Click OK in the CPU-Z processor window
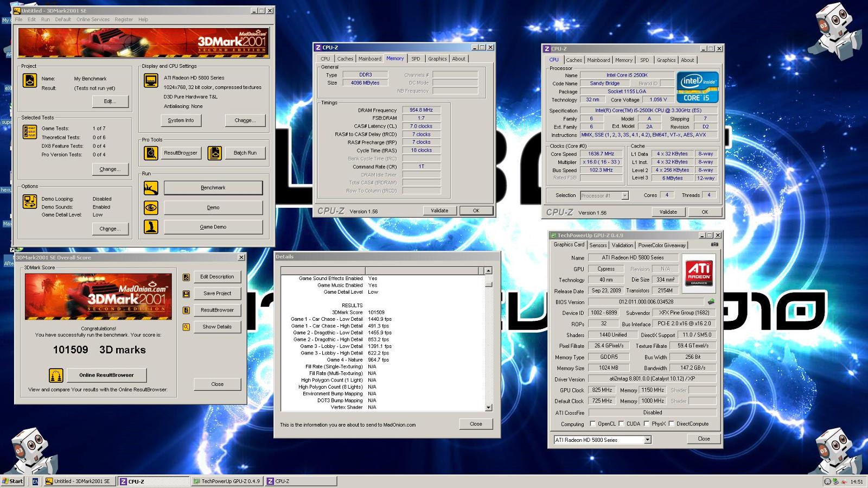The height and width of the screenshot is (488, 868). click(705, 212)
